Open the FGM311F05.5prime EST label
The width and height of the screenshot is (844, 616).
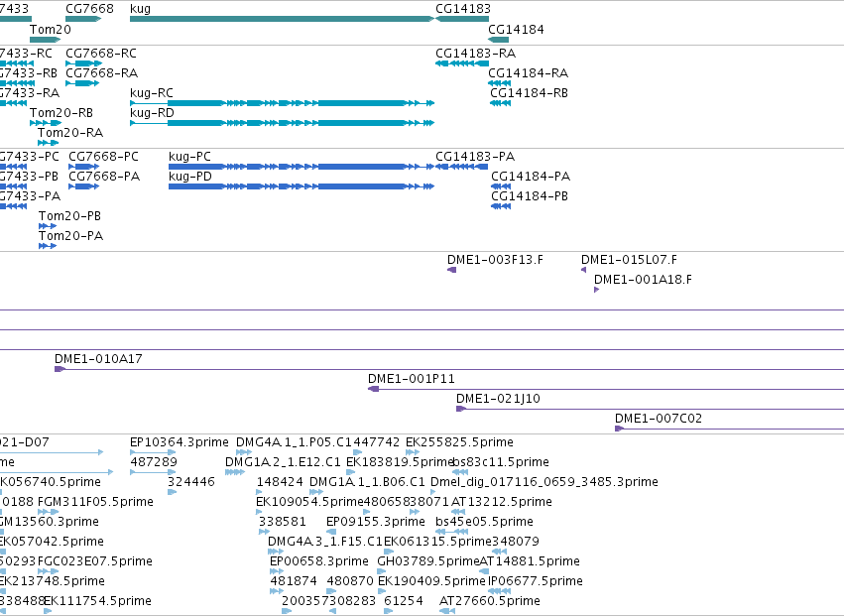point(96,502)
